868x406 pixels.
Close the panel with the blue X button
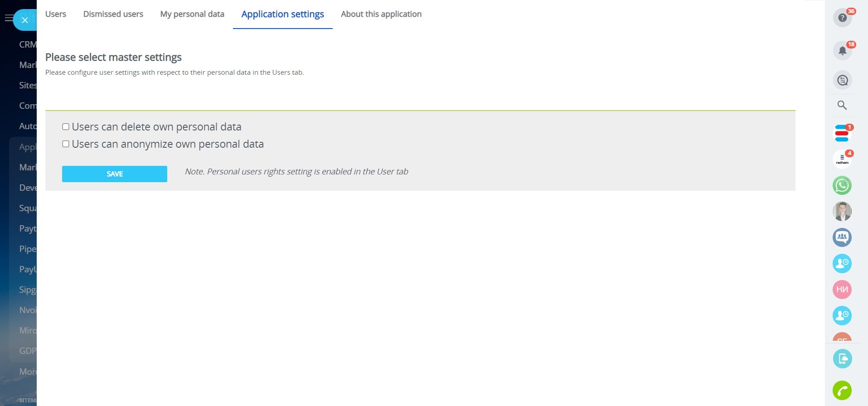click(x=25, y=20)
